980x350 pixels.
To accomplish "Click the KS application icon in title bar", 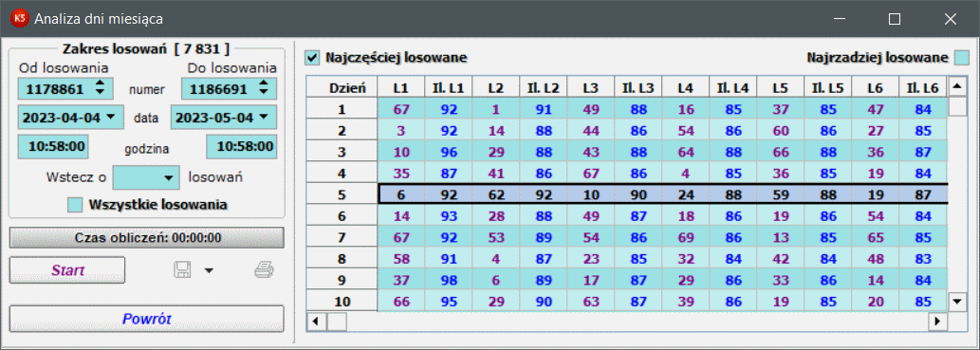I will [21, 19].
